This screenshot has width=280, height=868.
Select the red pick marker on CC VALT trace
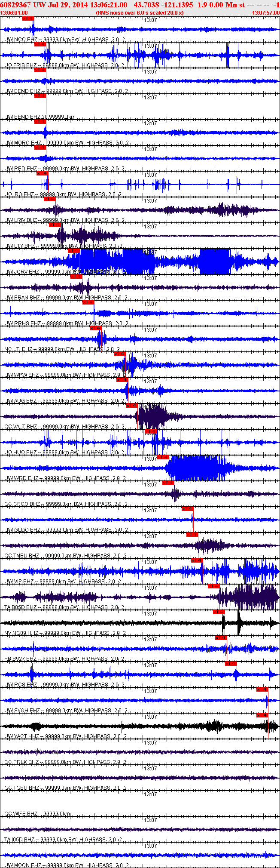(131, 406)
